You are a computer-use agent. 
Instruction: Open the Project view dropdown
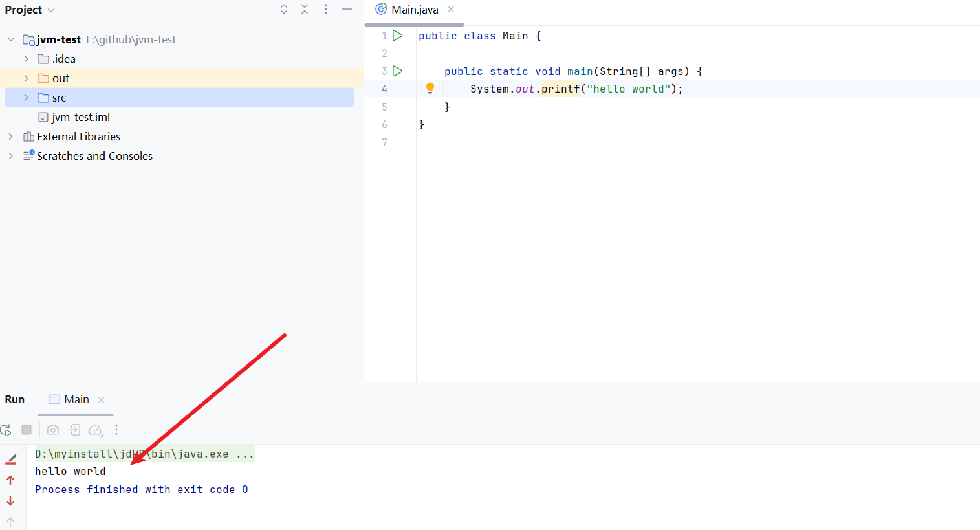tap(30, 9)
